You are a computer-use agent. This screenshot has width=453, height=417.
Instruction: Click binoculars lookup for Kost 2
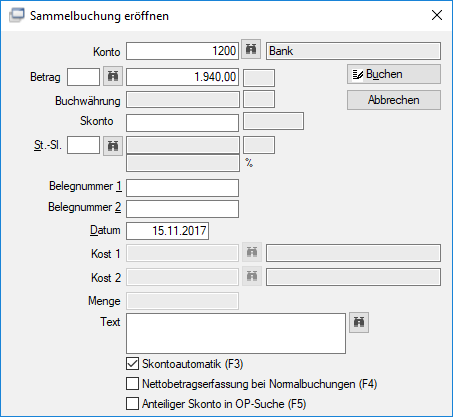point(252,276)
